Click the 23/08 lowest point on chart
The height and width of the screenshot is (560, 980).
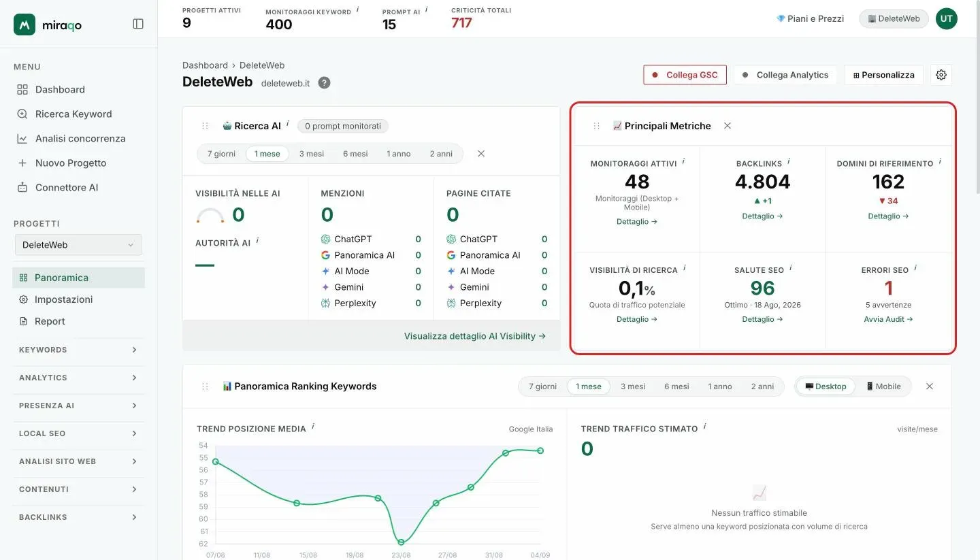[x=401, y=542]
